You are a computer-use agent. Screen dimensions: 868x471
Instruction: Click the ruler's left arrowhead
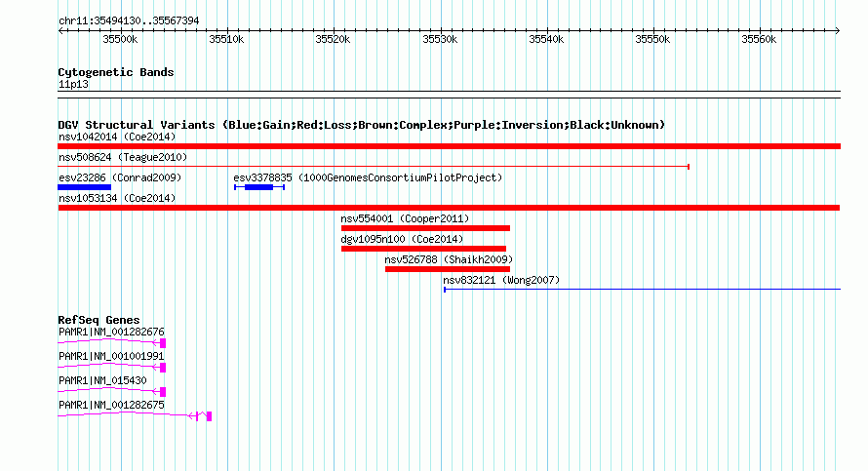click(x=60, y=31)
